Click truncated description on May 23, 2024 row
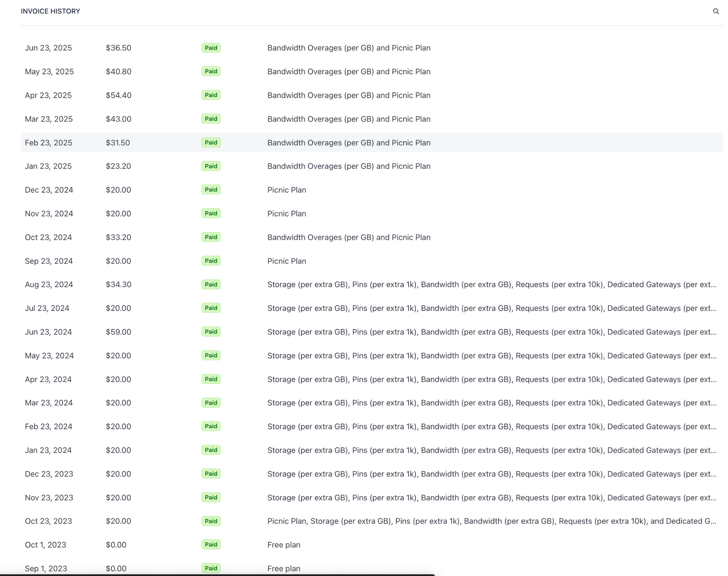 [x=491, y=356]
